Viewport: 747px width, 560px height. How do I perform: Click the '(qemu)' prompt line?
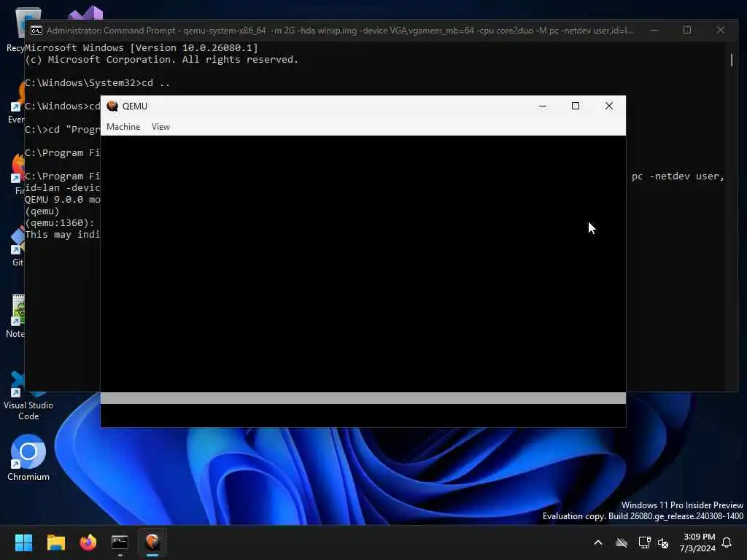[x=42, y=211]
